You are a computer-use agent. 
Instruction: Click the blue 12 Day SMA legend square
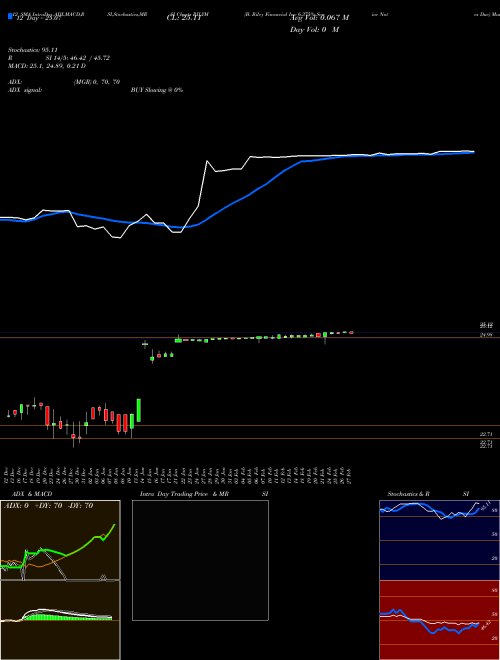pyautogui.click(x=10, y=16)
